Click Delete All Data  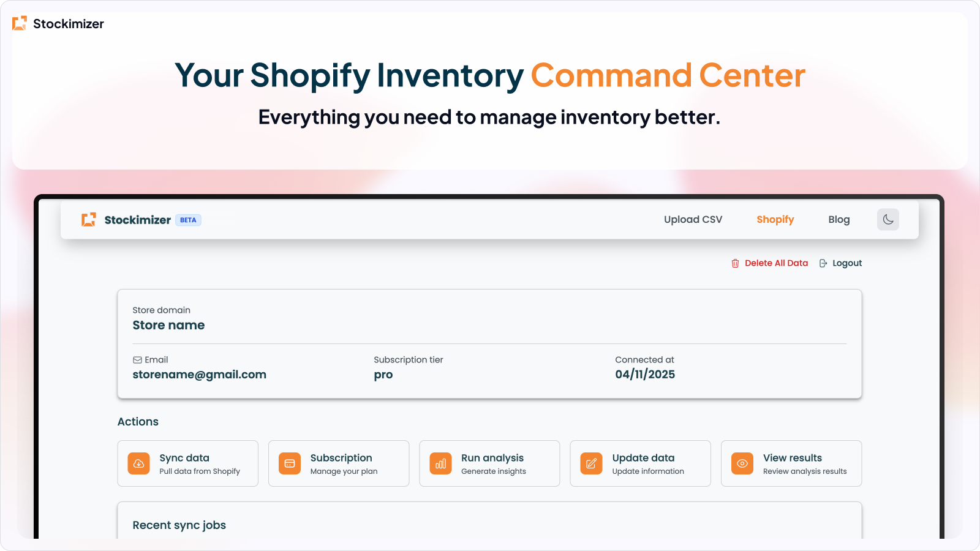pyautogui.click(x=776, y=263)
